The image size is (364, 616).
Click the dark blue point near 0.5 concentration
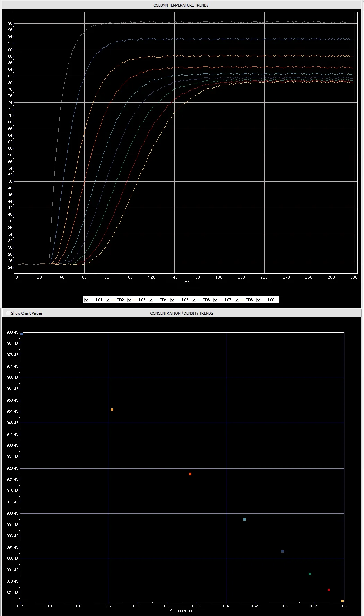(x=283, y=551)
